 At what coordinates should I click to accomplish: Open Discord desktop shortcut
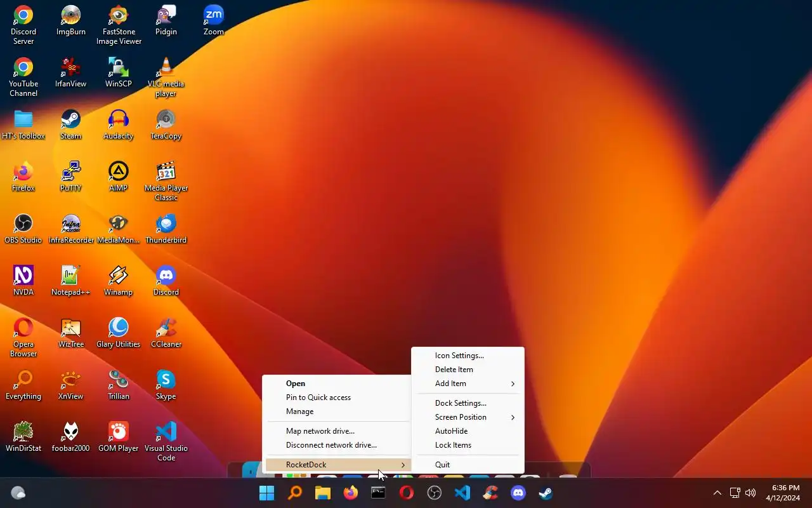[166, 281]
